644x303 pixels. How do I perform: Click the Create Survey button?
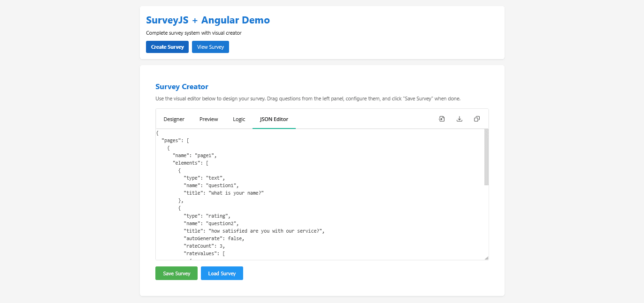coord(167,47)
